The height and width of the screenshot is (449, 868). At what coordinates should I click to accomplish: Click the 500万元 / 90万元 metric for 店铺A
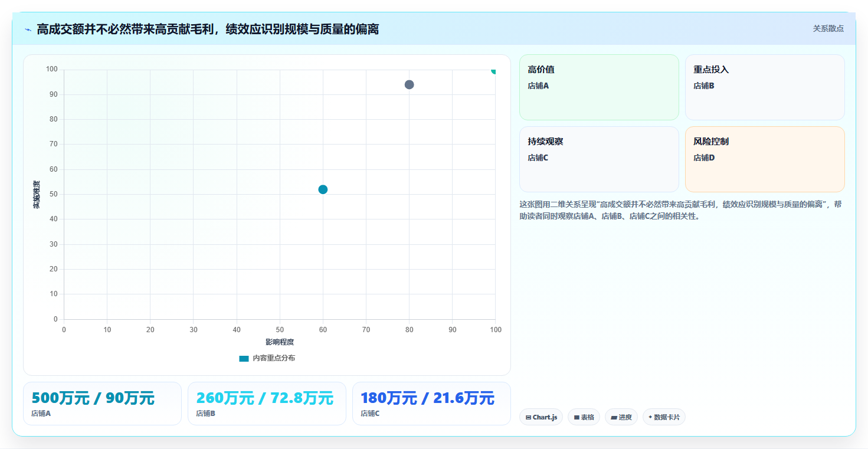click(x=93, y=398)
